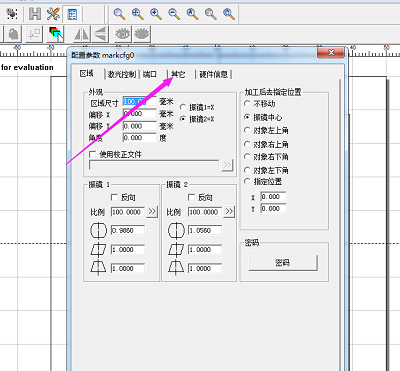The image size is (400, 371).
Task: Click the vertical mirror triangles icon
Action: pyautogui.click(x=101, y=34)
